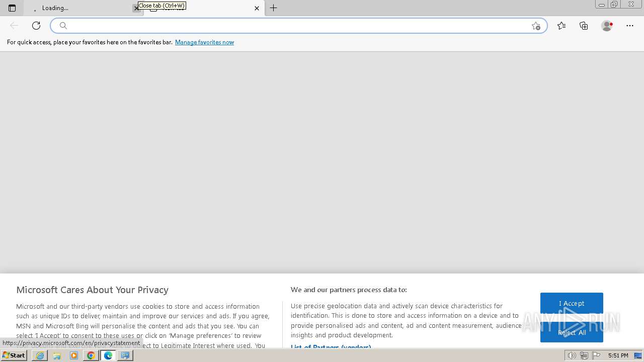This screenshot has height=362, width=644.
Task: Open the tab actions menu icon
Action: pyautogui.click(x=12, y=8)
